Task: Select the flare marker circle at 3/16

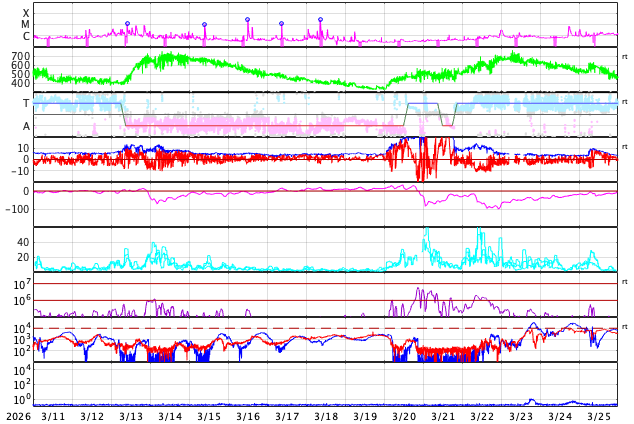Action: (x=247, y=19)
